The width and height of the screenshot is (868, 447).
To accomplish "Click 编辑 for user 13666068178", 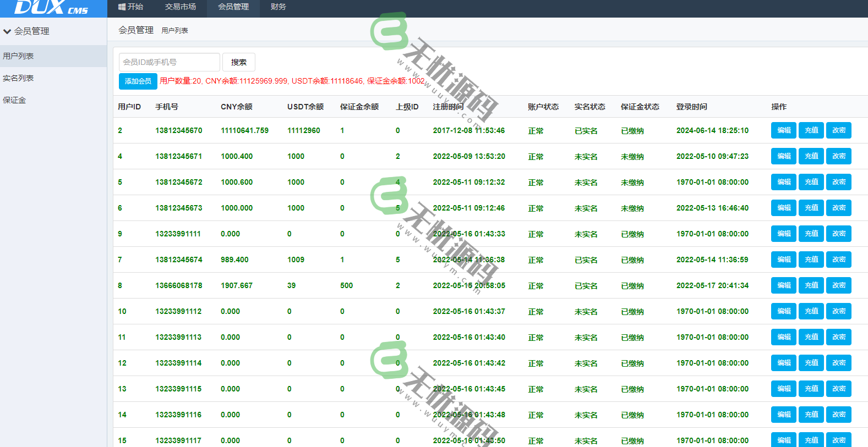I will 784,285.
